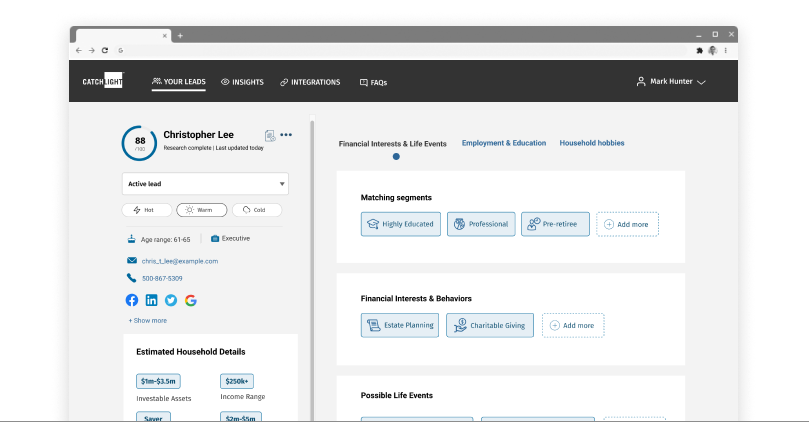Expand contact details with Show more
809x422 pixels.
click(148, 320)
